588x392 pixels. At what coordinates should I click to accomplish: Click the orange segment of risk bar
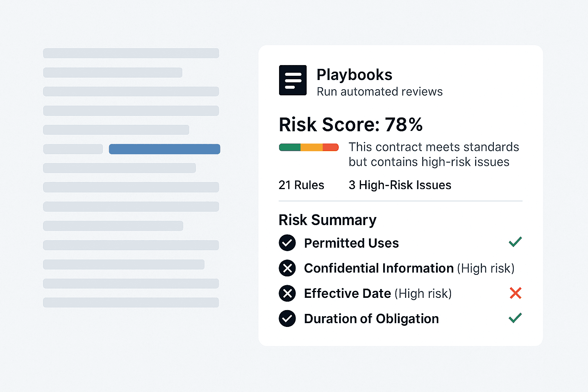tap(312, 147)
